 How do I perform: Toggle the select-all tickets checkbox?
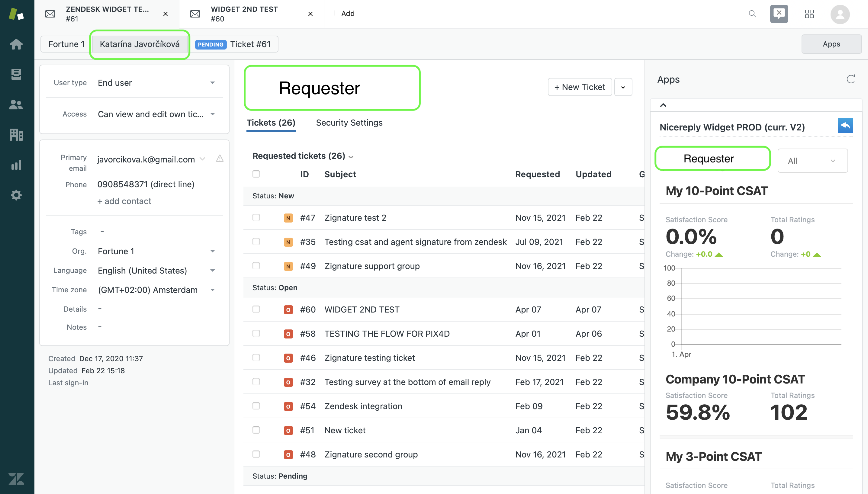(x=256, y=174)
